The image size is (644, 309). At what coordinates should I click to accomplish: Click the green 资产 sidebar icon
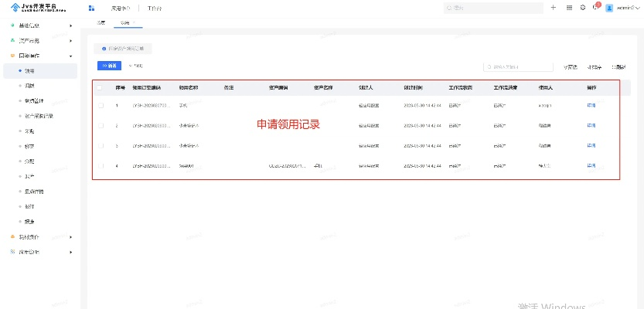(x=12, y=41)
